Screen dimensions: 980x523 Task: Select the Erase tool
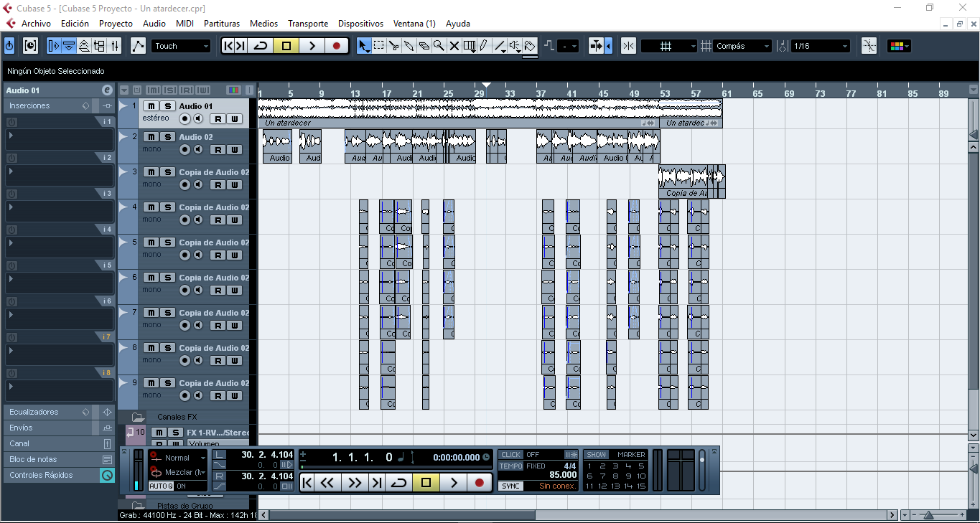[424, 46]
